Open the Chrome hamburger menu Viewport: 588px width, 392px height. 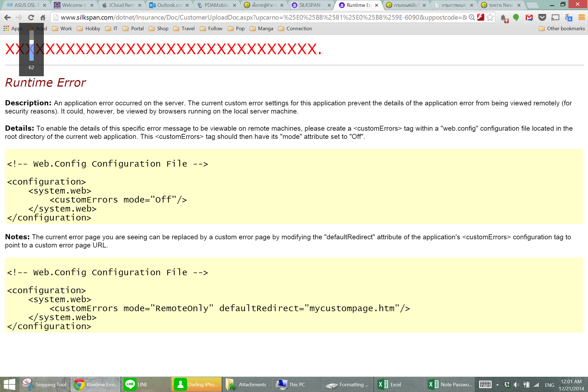tap(581, 17)
